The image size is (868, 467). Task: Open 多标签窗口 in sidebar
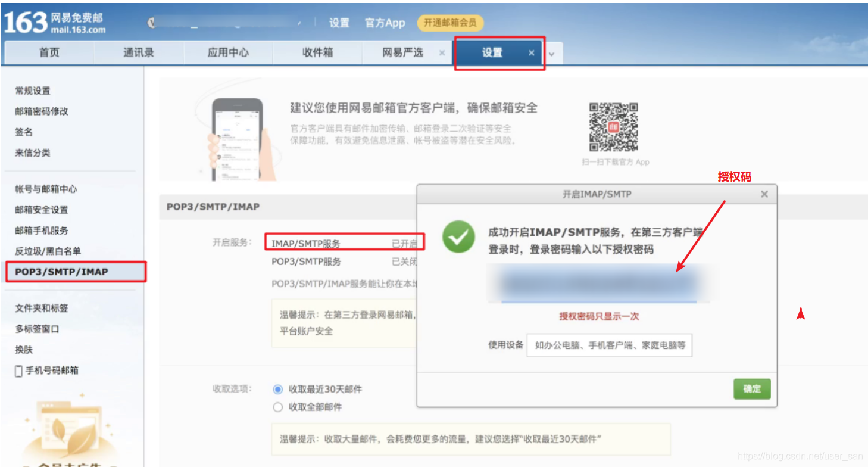[x=37, y=329]
